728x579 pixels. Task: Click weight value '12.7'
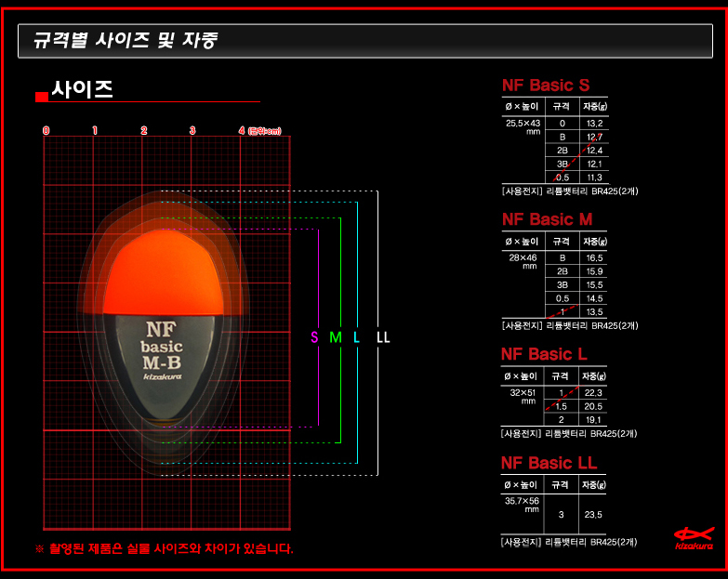pos(594,137)
